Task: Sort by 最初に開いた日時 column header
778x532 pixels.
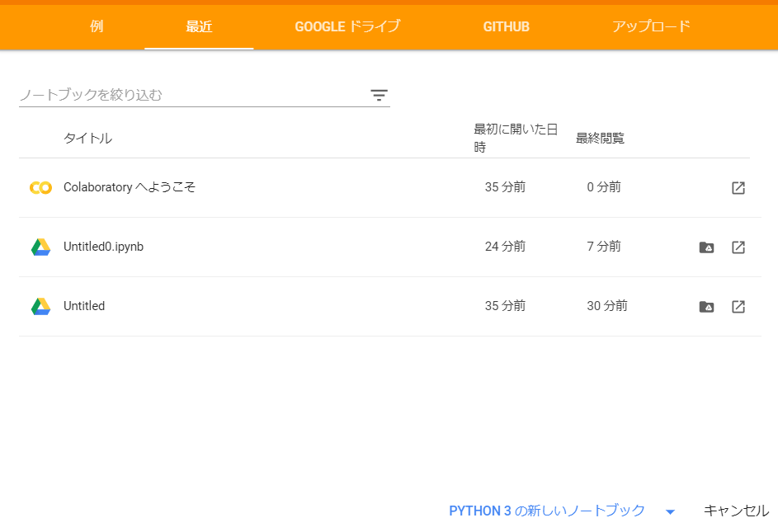Action: click(516, 138)
